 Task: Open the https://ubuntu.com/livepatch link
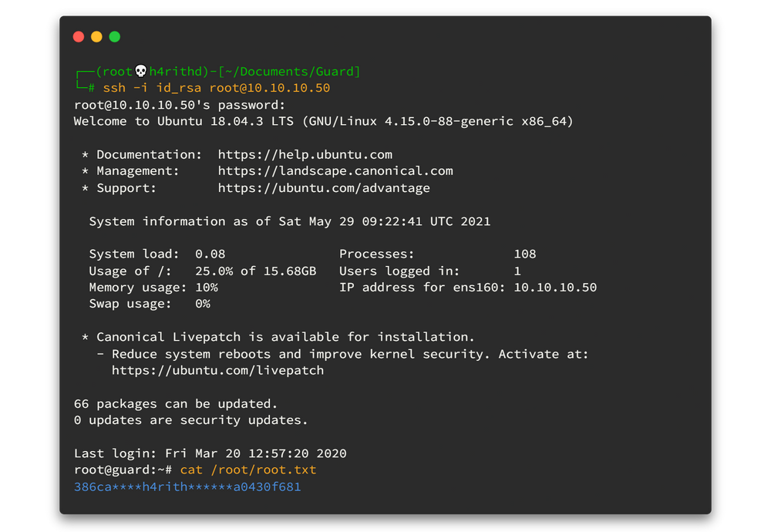(217, 370)
